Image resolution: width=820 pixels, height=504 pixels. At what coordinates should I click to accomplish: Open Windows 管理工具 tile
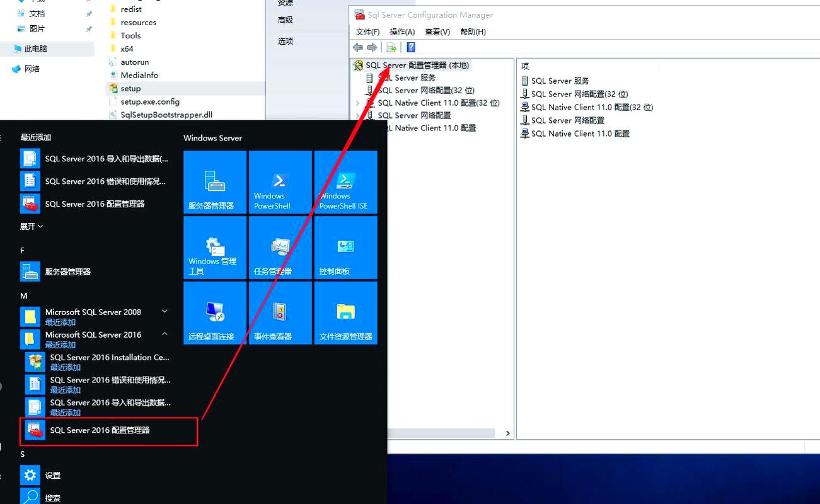214,248
